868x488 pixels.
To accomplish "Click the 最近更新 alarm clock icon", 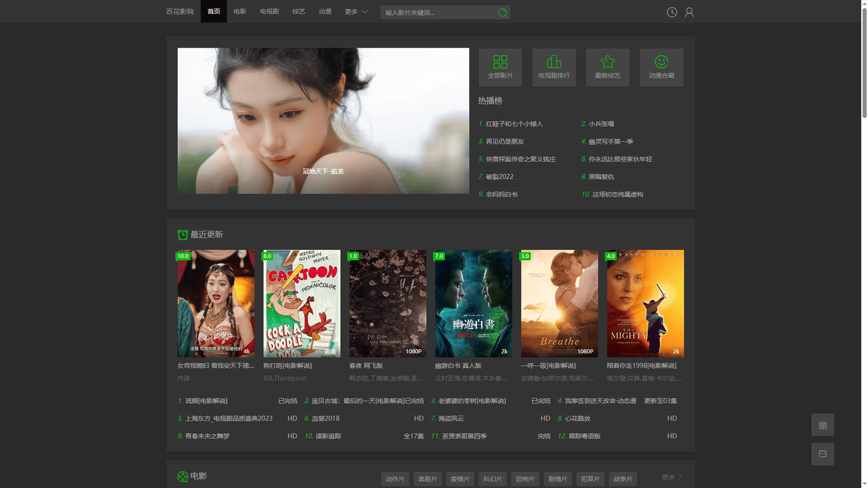I will (x=183, y=234).
